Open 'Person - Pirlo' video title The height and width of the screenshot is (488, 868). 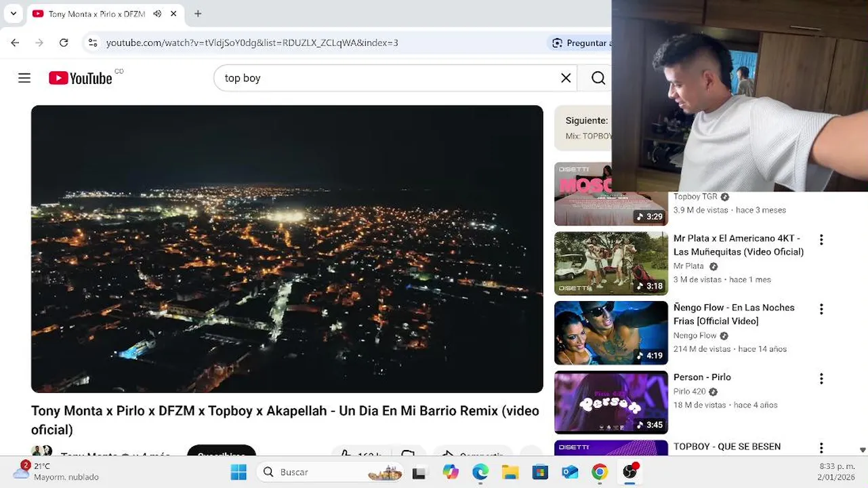tap(702, 377)
